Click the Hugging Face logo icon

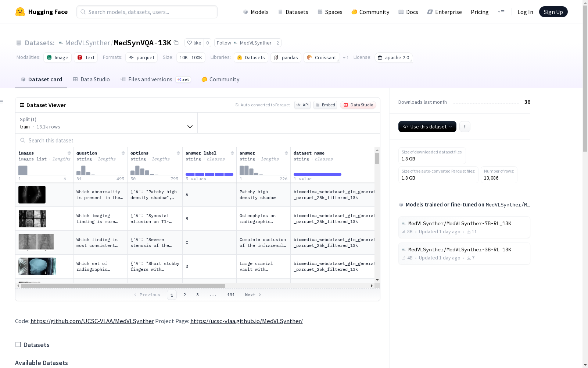20,12
